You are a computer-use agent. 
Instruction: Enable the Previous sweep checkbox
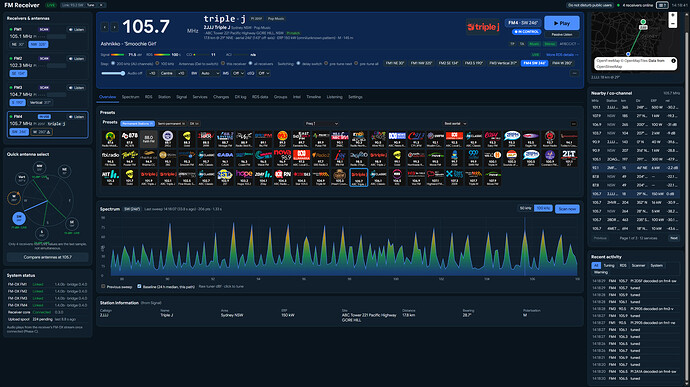pos(103,287)
